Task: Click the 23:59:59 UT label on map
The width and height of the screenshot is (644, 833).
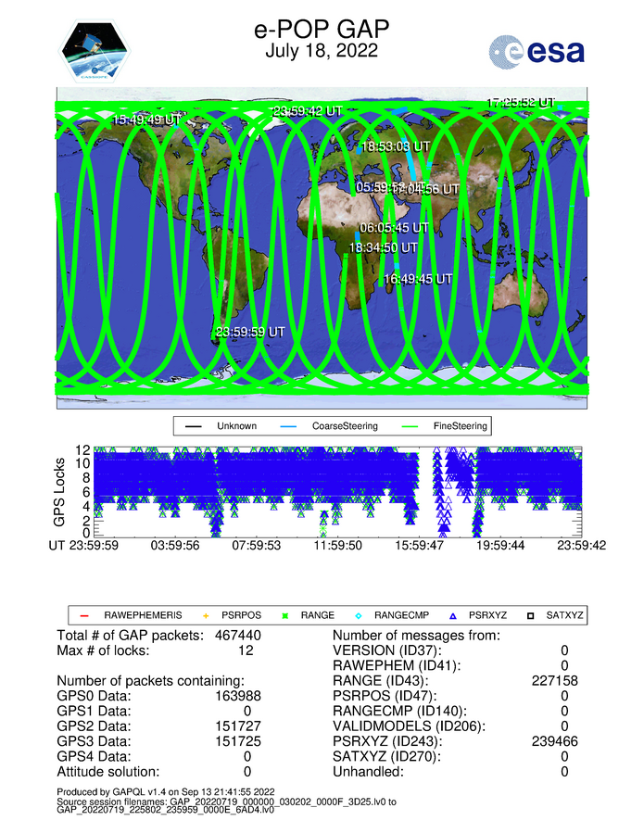Action: click(x=250, y=332)
